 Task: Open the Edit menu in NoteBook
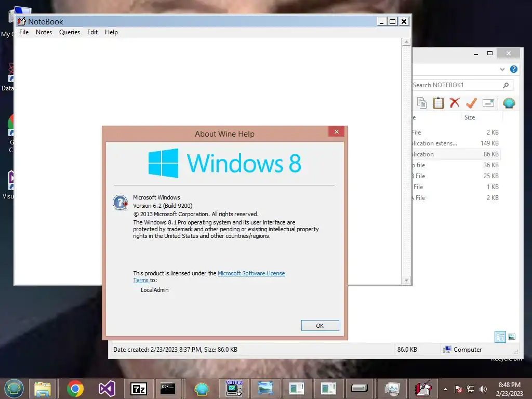point(92,32)
